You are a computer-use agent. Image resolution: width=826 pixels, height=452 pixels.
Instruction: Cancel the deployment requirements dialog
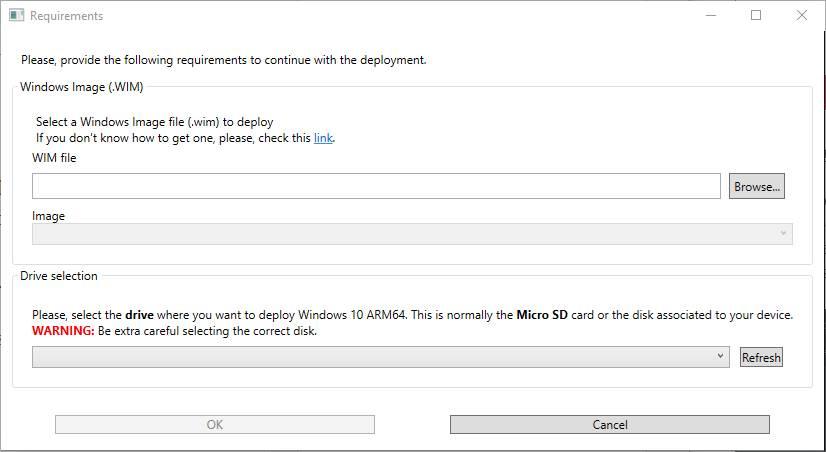609,425
